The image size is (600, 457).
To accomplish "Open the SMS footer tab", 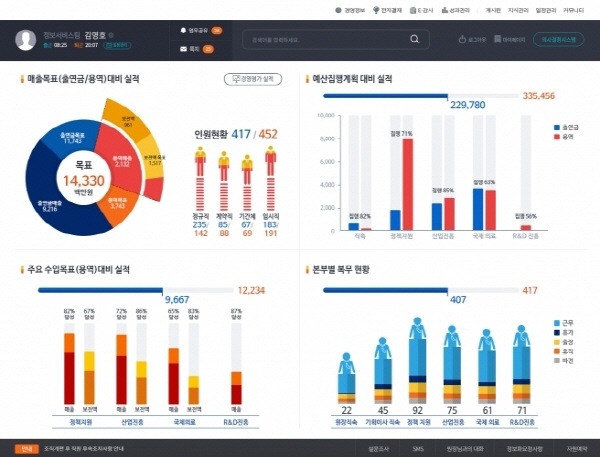I will coord(418,449).
